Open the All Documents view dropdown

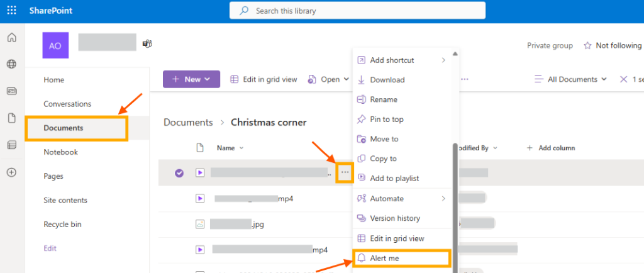604,79
